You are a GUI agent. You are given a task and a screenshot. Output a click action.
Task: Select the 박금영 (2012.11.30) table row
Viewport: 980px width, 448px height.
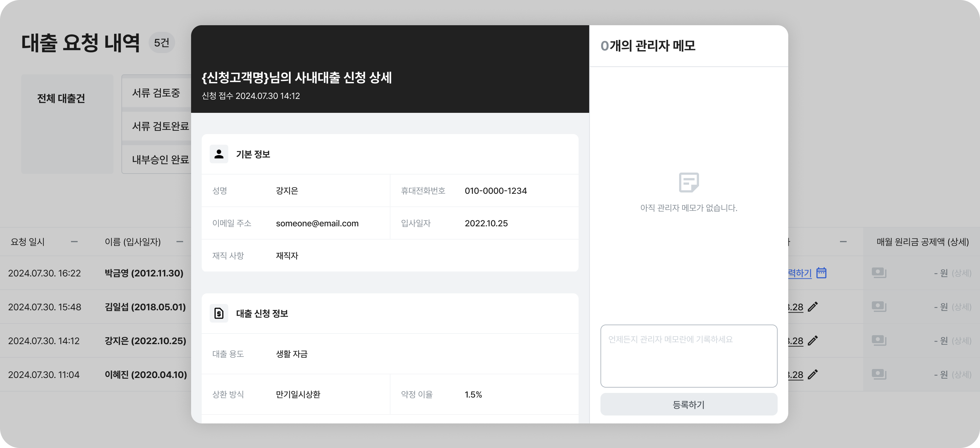click(x=144, y=273)
